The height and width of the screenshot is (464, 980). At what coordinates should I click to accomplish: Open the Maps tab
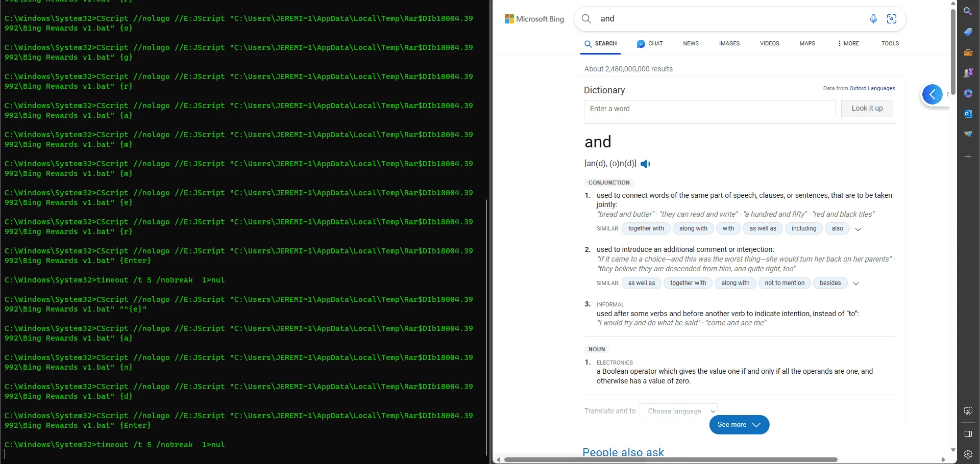[807, 44]
